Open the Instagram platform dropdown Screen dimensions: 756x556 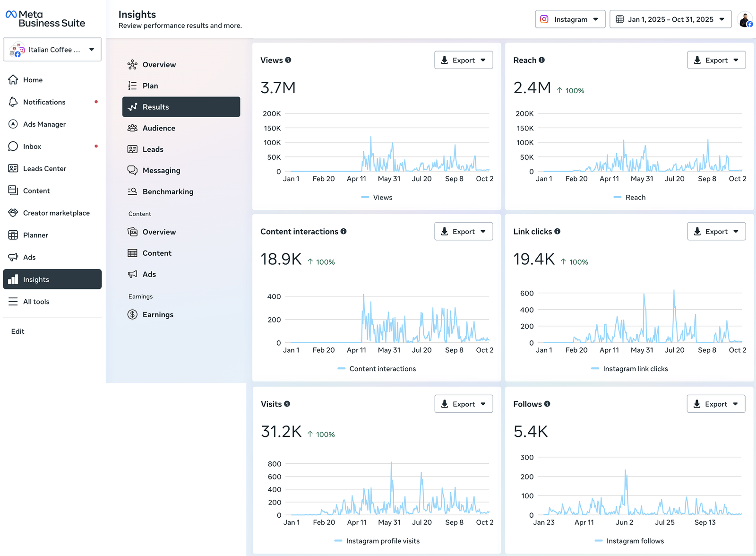pyautogui.click(x=570, y=19)
